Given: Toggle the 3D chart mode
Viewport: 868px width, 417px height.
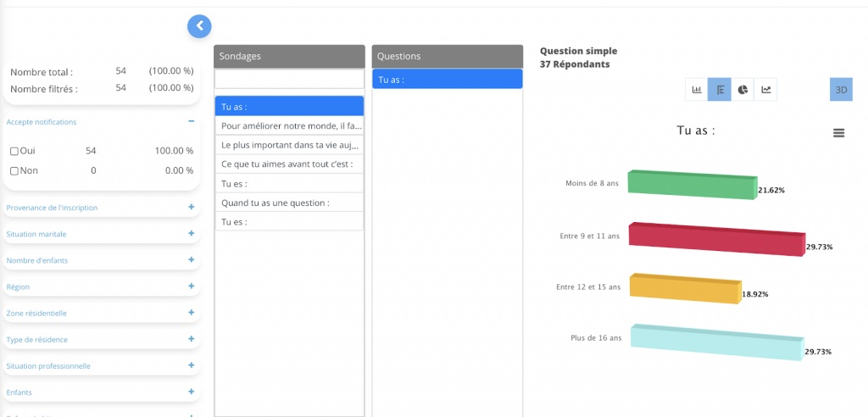Looking at the screenshot, I should (841, 89).
